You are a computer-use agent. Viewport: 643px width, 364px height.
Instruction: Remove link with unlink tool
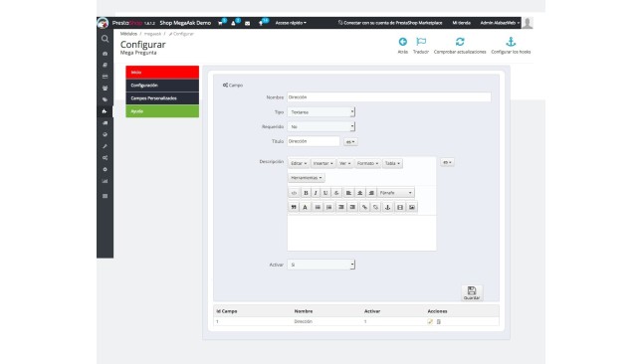pyautogui.click(x=375, y=208)
